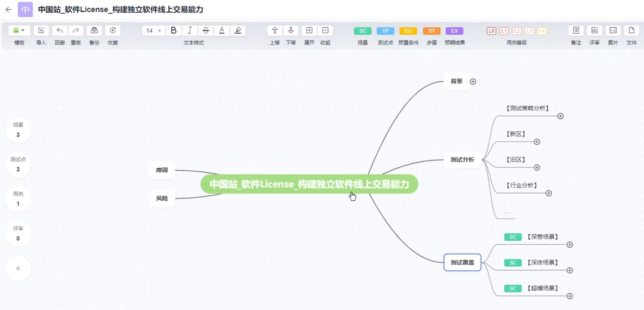Click the backup (备份) icon

click(94, 31)
